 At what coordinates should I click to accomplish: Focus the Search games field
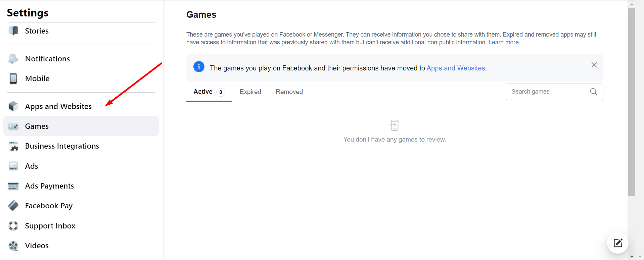(x=554, y=92)
